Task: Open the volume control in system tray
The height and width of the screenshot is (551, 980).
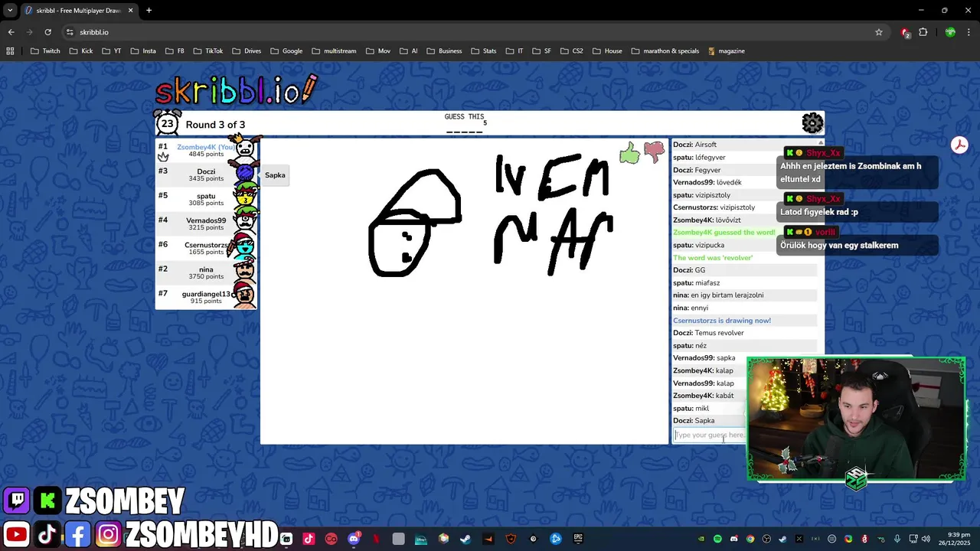Action: click(x=926, y=539)
